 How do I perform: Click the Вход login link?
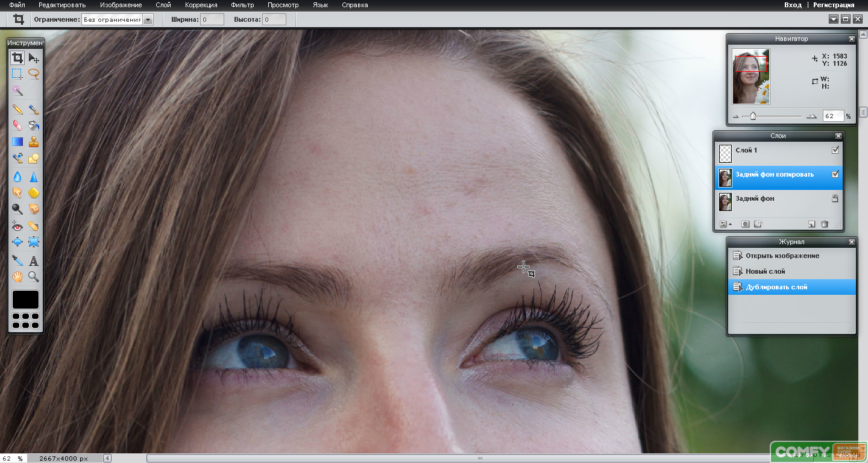click(x=793, y=5)
